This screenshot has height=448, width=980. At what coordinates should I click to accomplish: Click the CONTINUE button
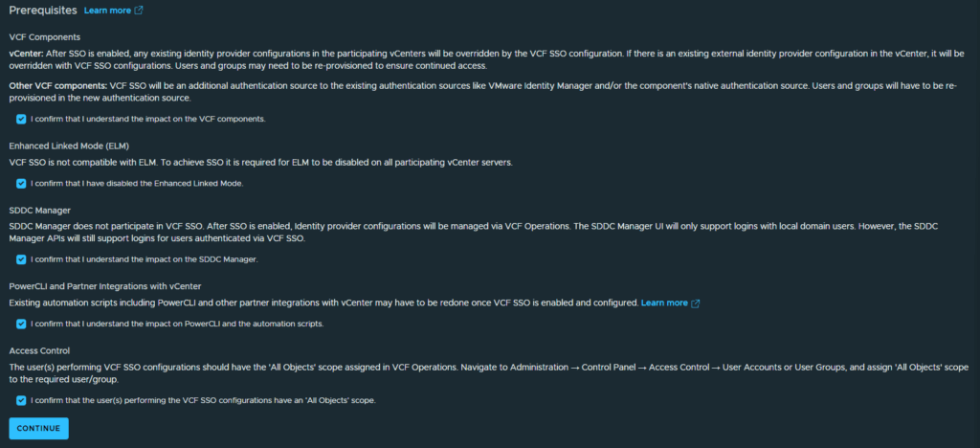click(x=38, y=429)
